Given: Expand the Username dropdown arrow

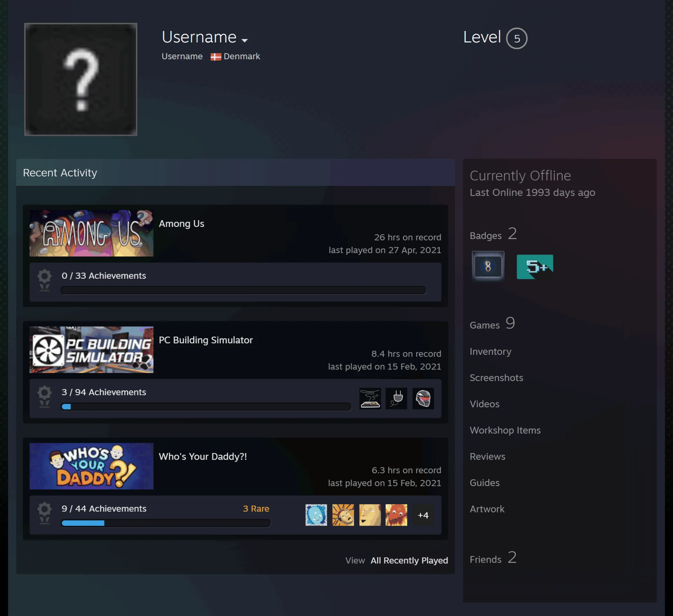Looking at the screenshot, I should pyautogui.click(x=245, y=40).
